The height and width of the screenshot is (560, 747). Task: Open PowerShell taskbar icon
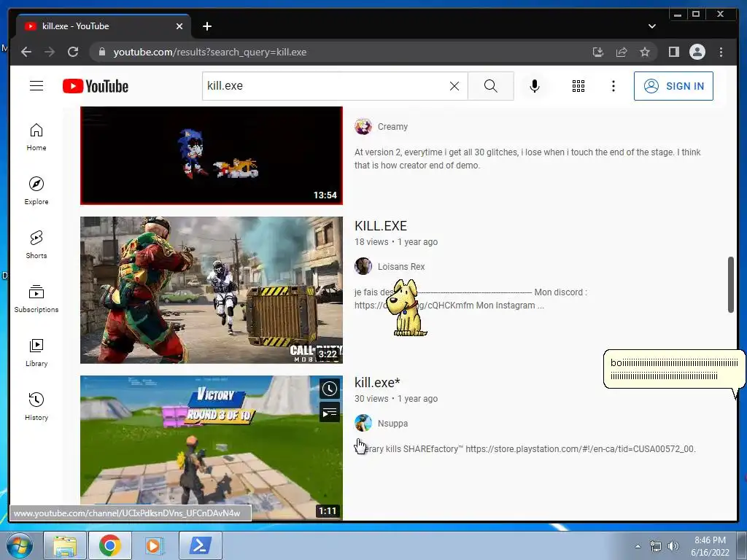click(x=201, y=545)
